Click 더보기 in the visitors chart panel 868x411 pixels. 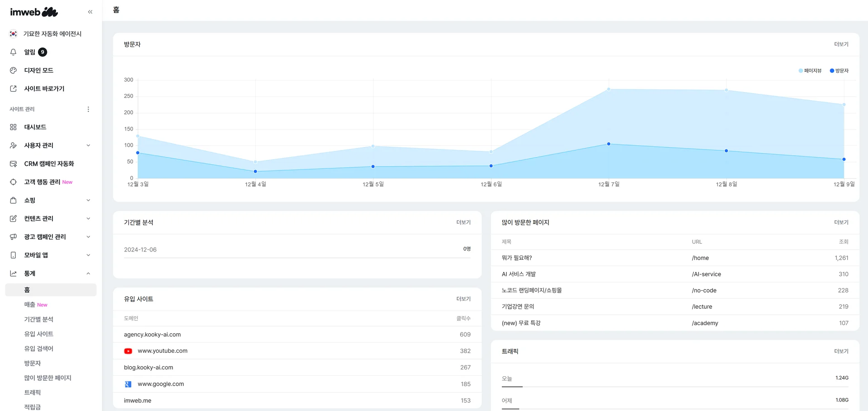pyautogui.click(x=841, y=44)
